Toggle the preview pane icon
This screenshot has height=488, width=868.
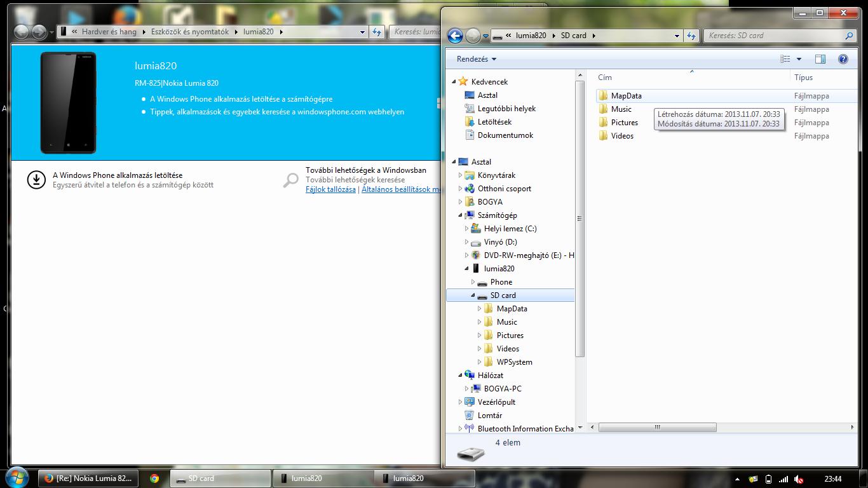[x=820, y=59]
